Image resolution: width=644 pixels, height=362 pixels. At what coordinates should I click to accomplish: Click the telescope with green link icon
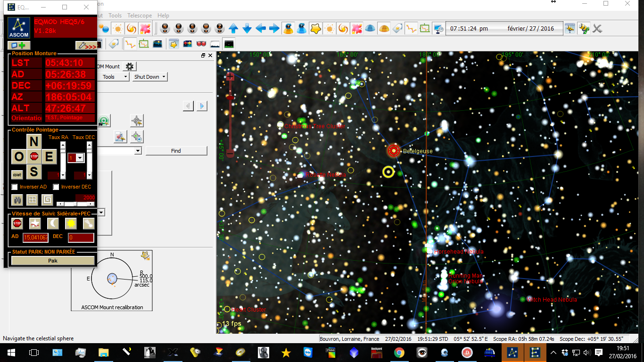click(x=585, y=28)
